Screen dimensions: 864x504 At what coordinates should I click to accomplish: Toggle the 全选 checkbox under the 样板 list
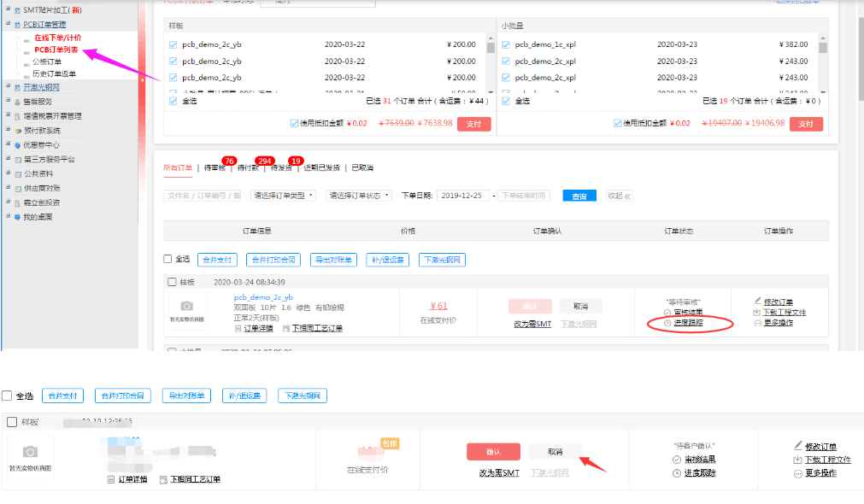pyautogui.click(x=173, y=101)
